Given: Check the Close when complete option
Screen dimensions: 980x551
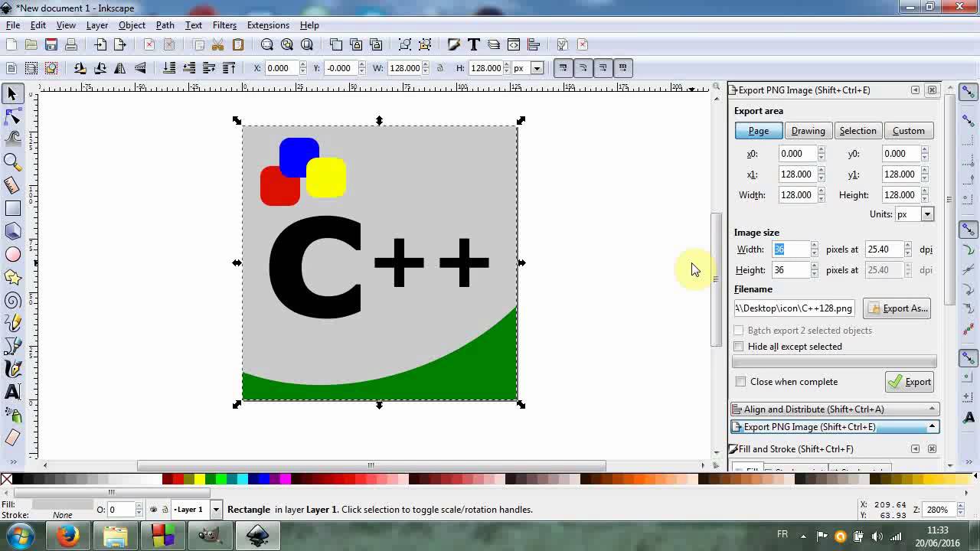Looking at the screenshot, I should [x=740, y=381].
